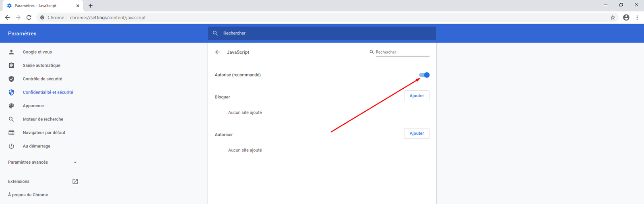The width and height of the screenshot is (644, 204).
Task: Open Google et vous settings
Action: (x=37, y=52)
